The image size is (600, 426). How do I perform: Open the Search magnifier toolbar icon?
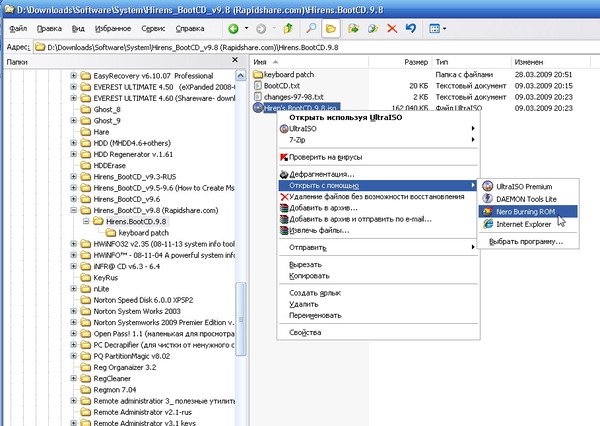[311, 28]
